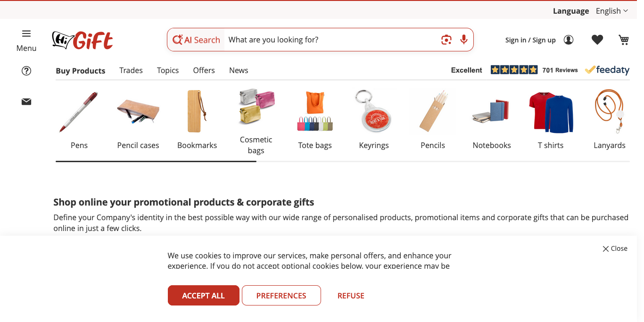
Task: Open cookie Preferences
Action: pyautogui.click(x=281, y=295)
